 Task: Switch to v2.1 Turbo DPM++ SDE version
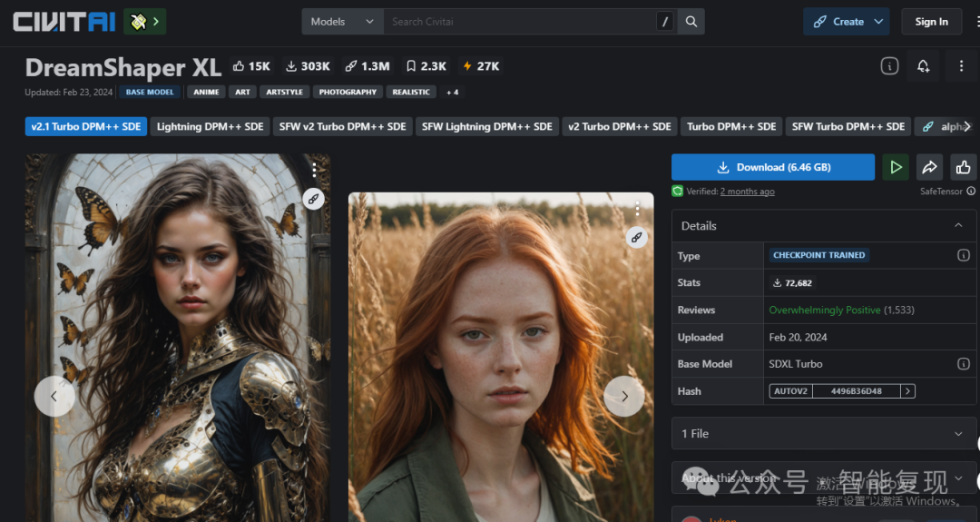86,126
